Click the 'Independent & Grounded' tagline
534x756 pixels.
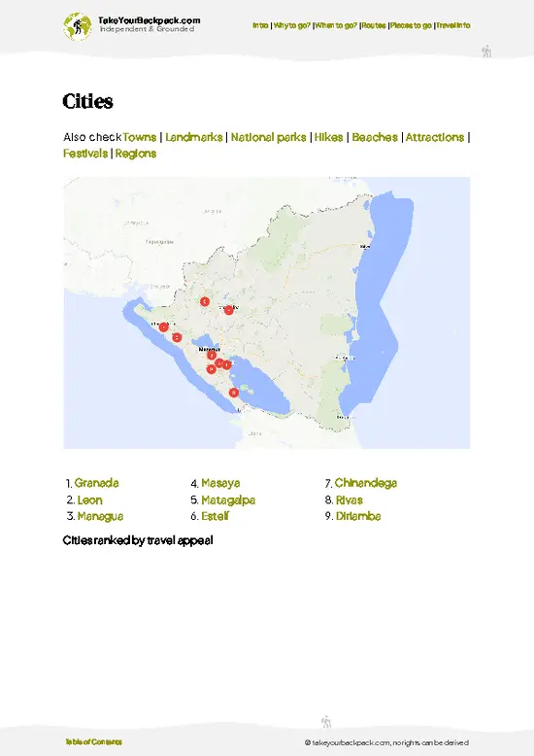[x=147, y=29]
